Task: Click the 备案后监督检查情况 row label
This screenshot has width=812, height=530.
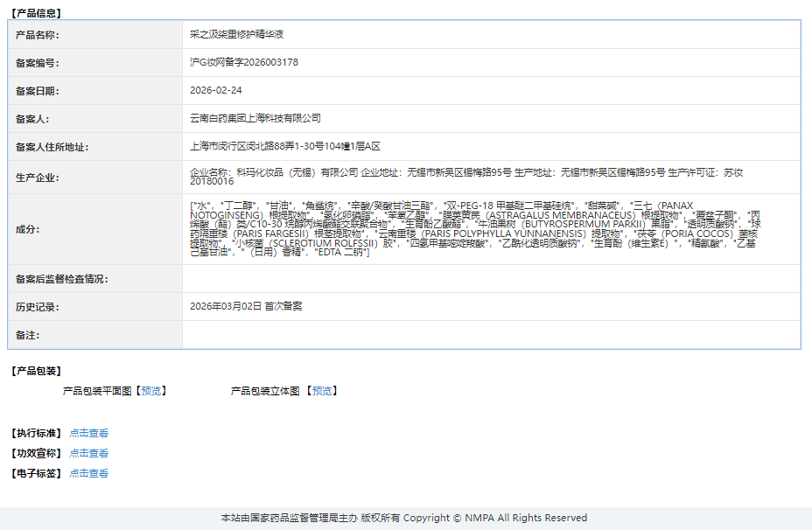Action: 61,279
